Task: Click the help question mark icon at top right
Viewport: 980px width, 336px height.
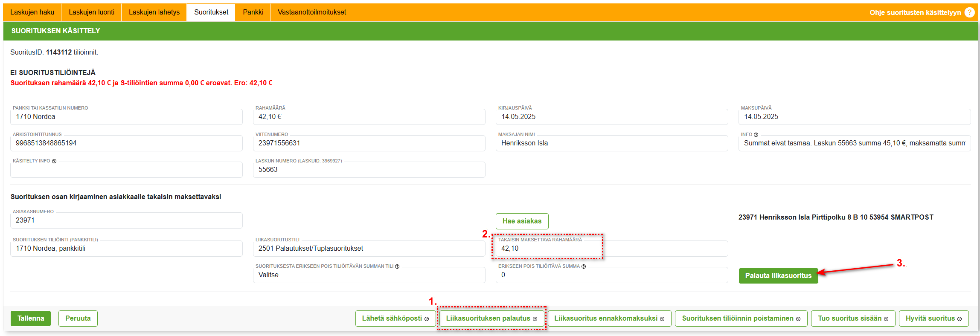Action: 969,12
